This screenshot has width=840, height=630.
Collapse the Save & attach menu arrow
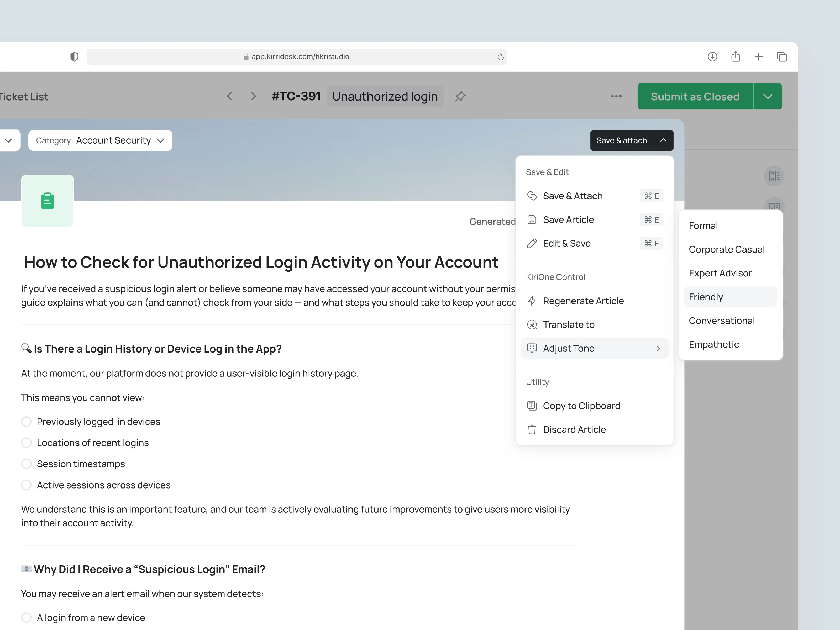click(663, 140)
